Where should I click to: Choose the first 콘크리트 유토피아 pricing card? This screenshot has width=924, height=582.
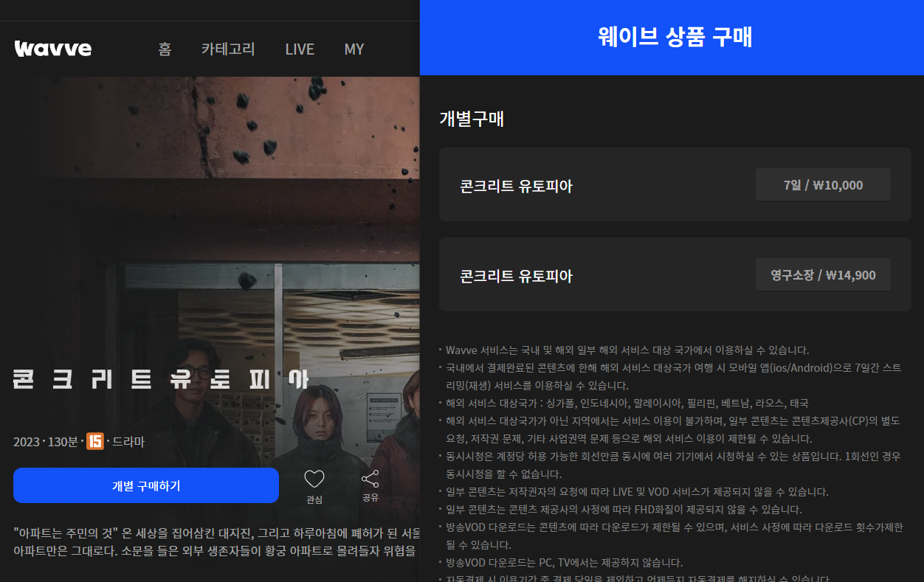point(675,184)
